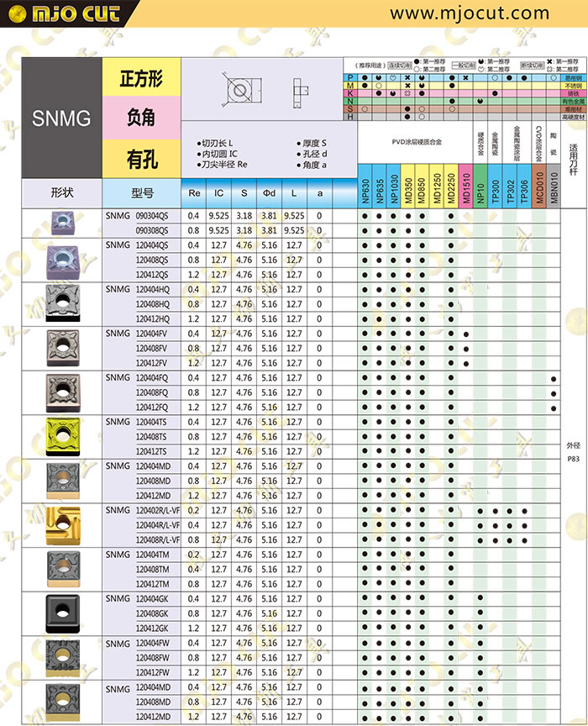Viewport: 588px width, 726px height.
Task: Click the 孔径 d legend entry
Action: [312, 154]
